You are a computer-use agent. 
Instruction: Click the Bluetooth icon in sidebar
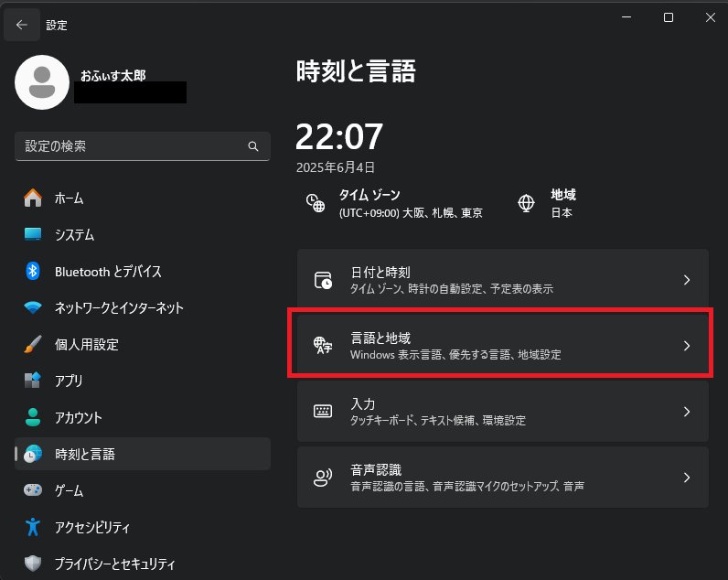(x=33, y=271)
